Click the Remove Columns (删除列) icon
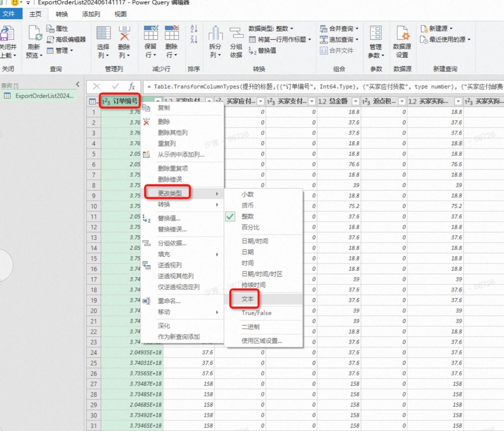Image resolution: width=504 pixels, height=431 pixels. click(124, 33)
